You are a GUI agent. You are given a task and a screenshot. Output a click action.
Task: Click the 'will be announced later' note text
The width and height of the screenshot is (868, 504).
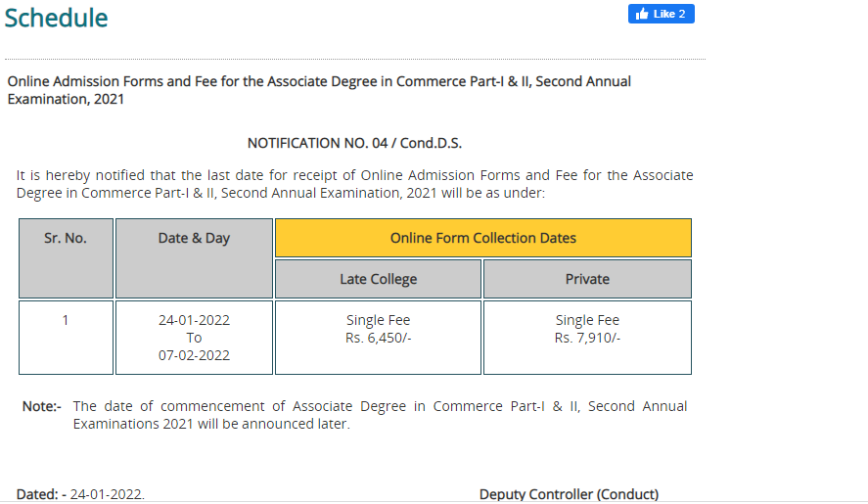click(x=380, y=415)
